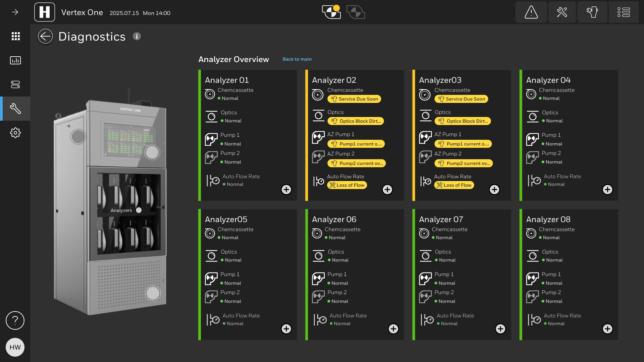Click the Back to main link
The width and height of the screenshot is (644, 362).
point(297,59)
